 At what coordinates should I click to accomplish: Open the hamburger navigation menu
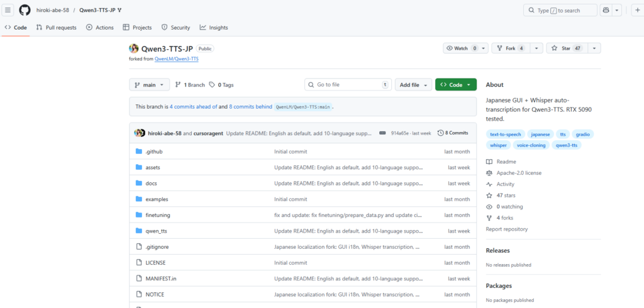(x=8, y=10)
